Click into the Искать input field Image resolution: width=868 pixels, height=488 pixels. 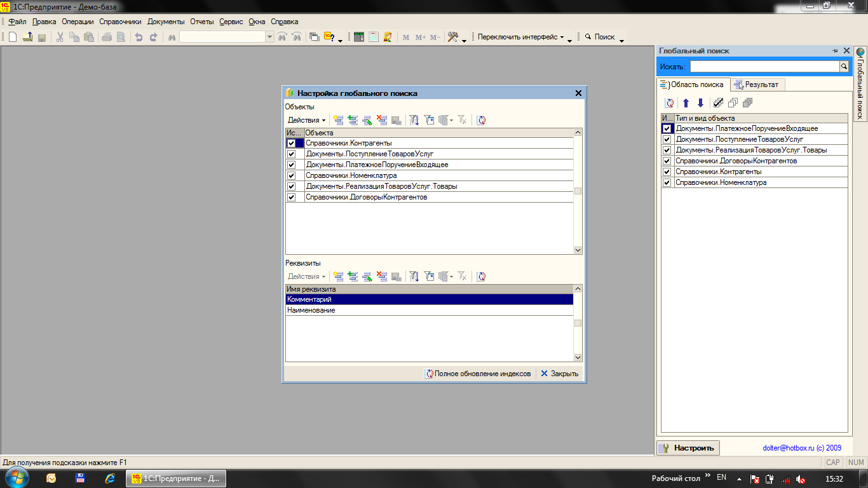pyautogui.click(x=764, y=66)
